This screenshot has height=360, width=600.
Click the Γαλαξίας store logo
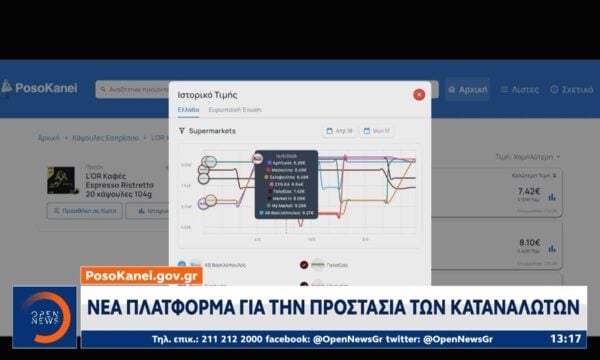(x=318, y=265)
